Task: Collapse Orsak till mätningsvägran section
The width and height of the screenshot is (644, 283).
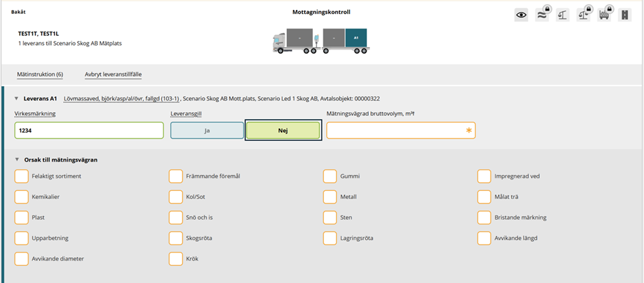Action: tap(17, 160)
